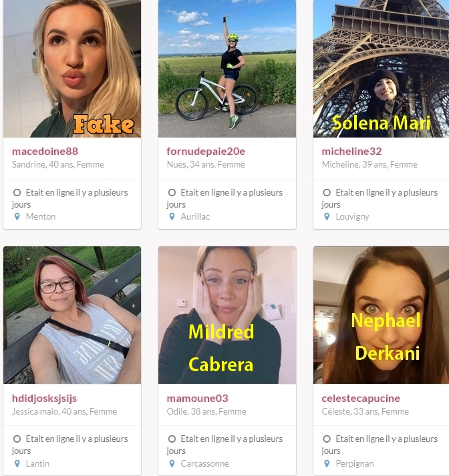449x476 pixels.
Task: Click micheline32's offline status circle
Action: coord(327,192)
